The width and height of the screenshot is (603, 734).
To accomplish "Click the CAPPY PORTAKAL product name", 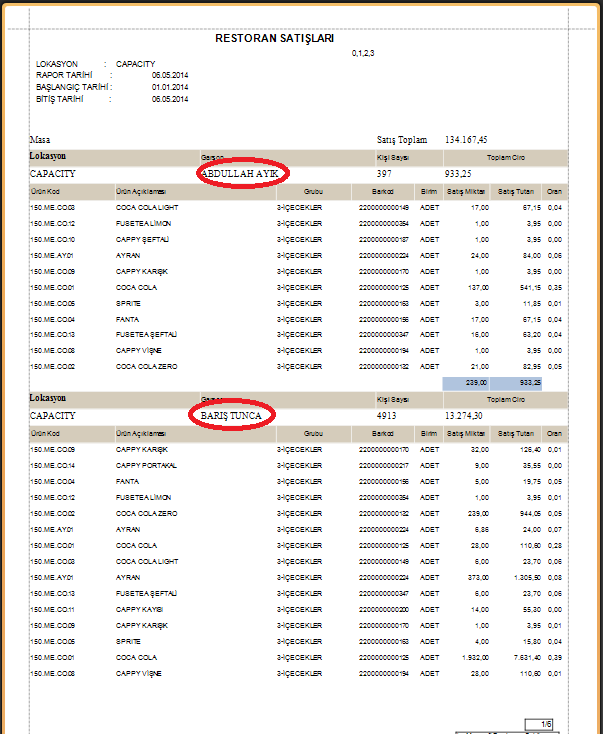I will 146,466.
